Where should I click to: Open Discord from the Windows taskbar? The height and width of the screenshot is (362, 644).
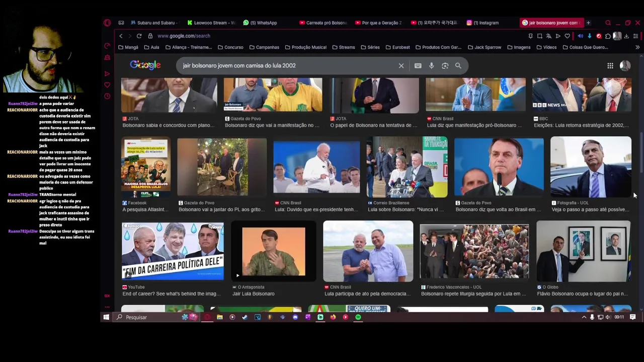[295, 317]
